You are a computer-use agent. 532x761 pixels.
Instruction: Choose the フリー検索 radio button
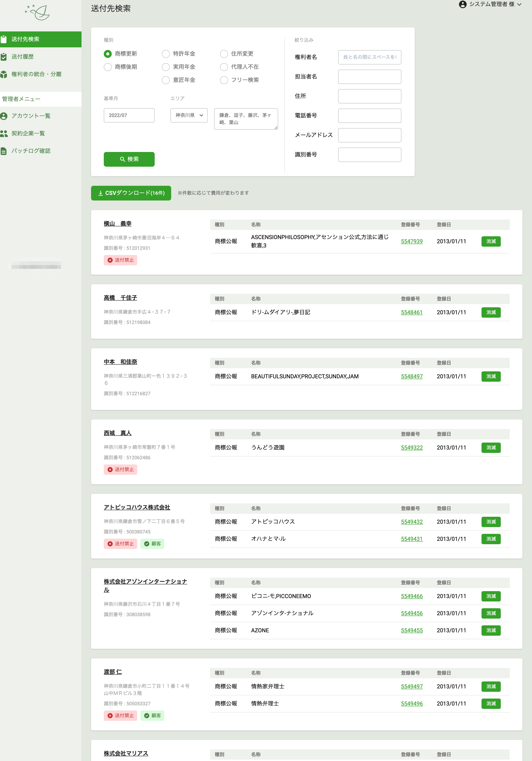224,80
